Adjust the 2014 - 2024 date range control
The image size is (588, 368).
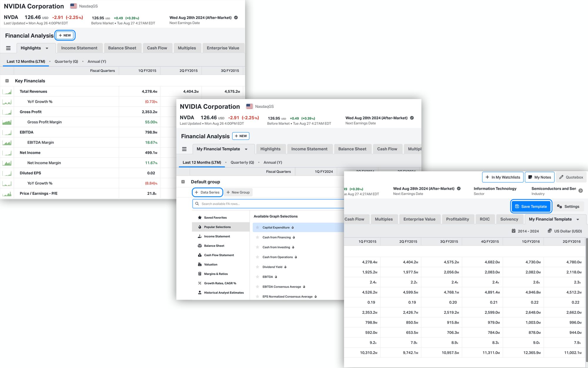pyautogui.click(x=525, y=231)
